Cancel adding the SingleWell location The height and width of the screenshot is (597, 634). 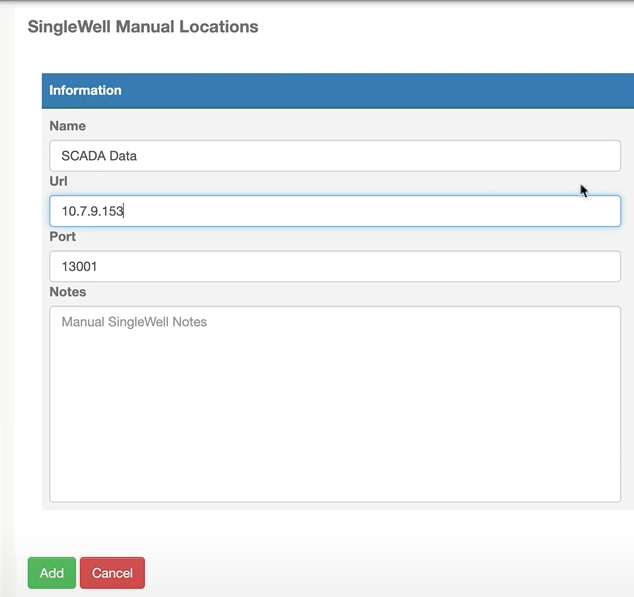112,573
